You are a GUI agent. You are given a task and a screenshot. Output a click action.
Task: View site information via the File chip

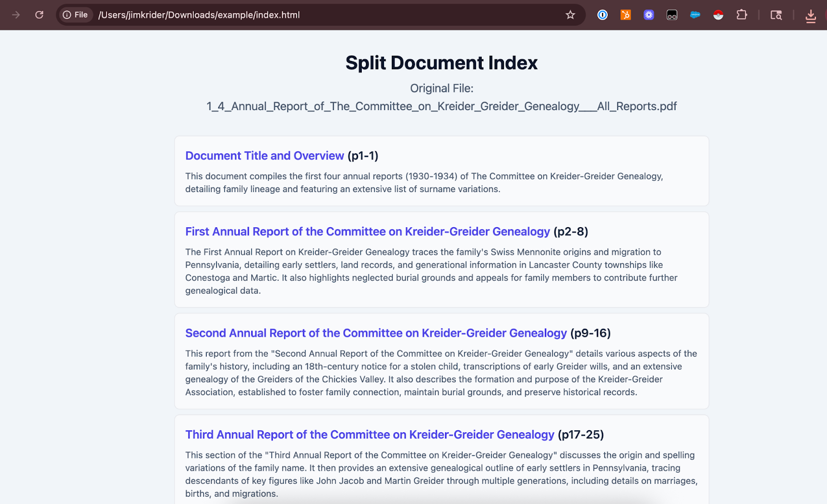(75, 15)
